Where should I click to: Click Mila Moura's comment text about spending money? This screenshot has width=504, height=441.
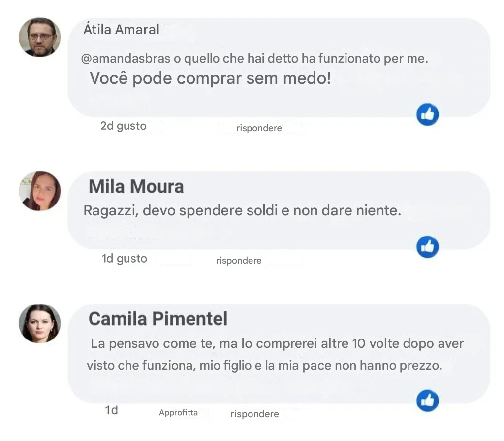[243, 211]
